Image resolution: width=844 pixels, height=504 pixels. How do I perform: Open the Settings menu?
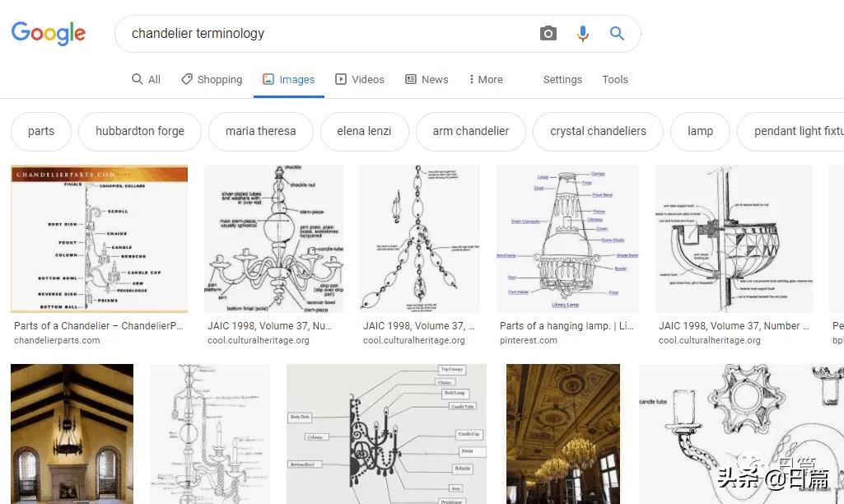point(562,79)
